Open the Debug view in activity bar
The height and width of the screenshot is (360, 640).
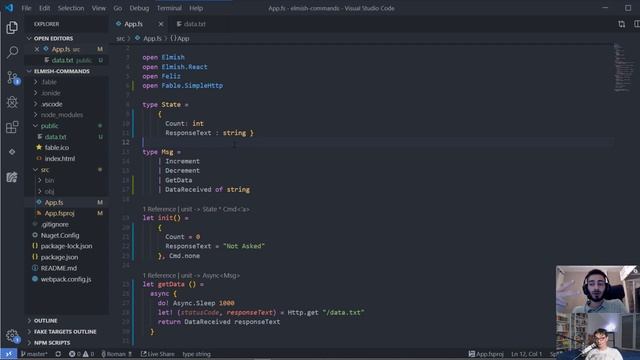coord(12,102)
